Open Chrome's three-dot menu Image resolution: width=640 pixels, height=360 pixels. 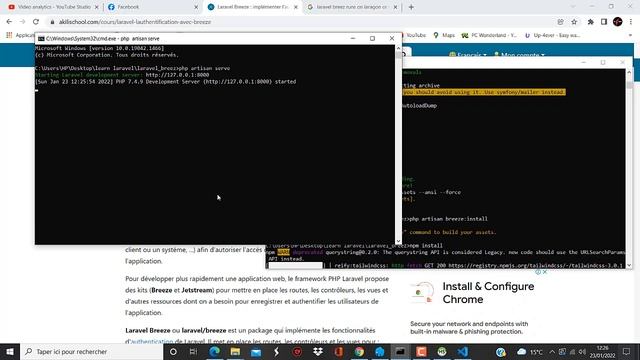tap(631, 22)
